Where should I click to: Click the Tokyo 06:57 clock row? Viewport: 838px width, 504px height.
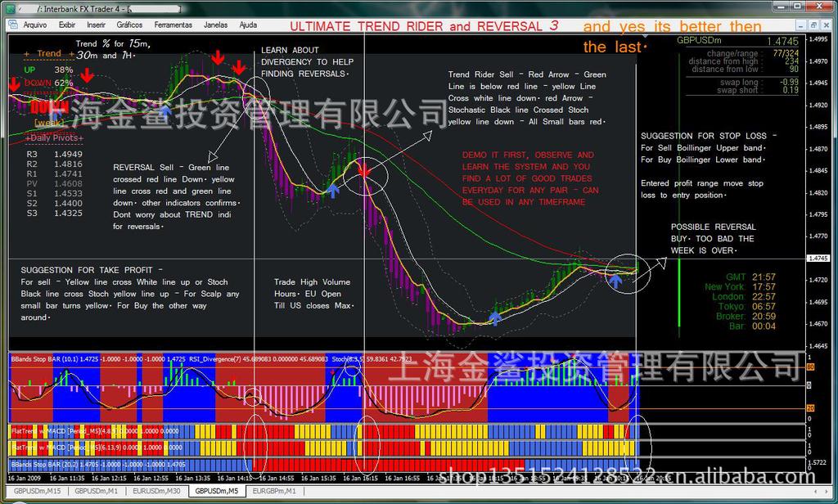click(746, 306)
